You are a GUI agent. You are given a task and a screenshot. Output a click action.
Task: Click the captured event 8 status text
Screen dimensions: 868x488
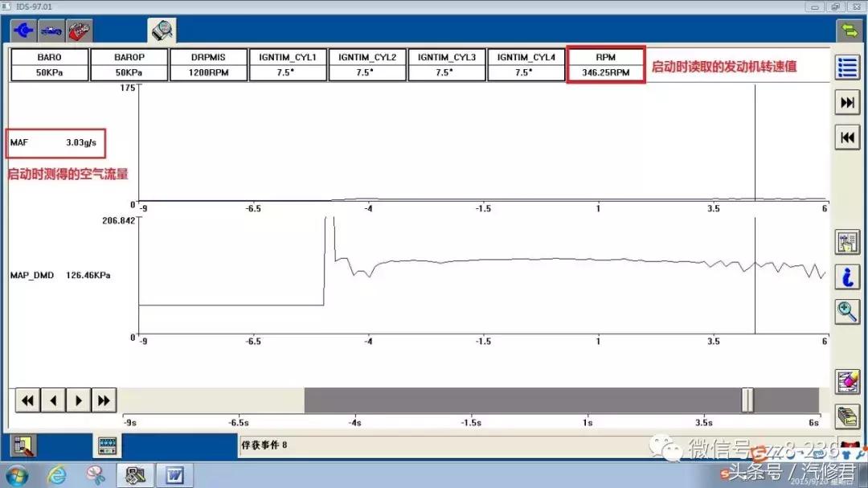(264, 445)
